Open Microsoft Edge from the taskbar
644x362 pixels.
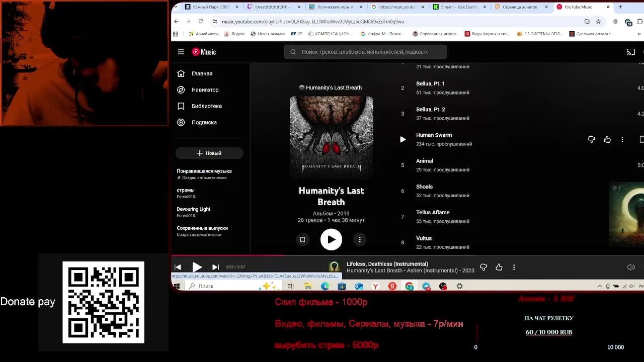(x=325, y=286)
